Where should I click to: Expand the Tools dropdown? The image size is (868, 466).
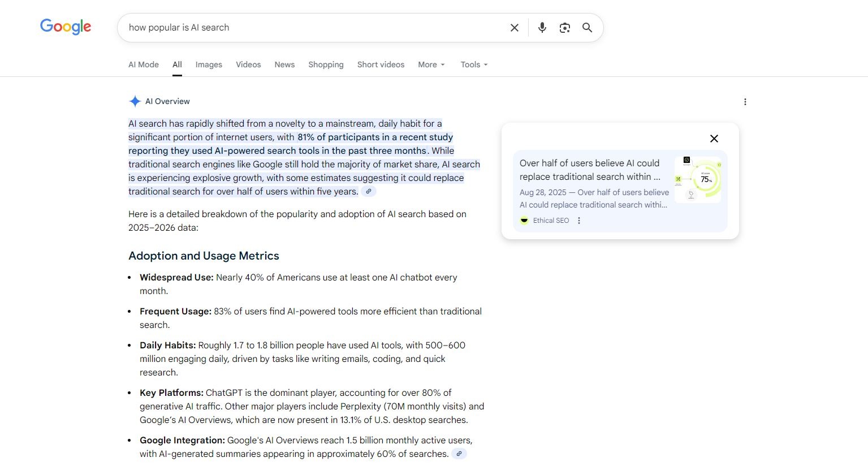[474, 64]
